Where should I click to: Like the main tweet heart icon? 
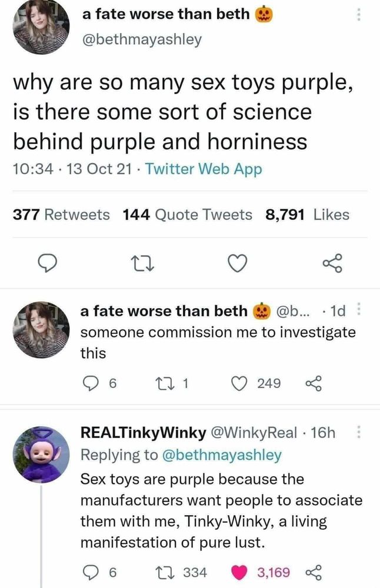[238, 263]
